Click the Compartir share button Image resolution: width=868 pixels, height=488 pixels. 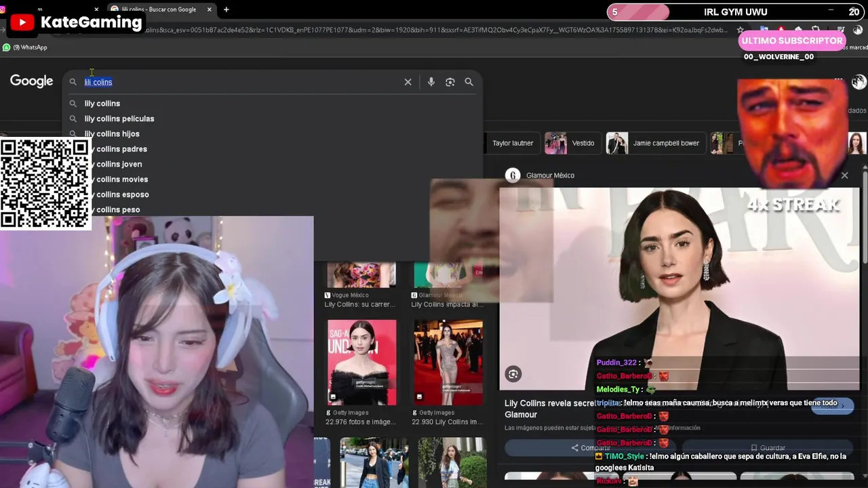click(591, 448)
